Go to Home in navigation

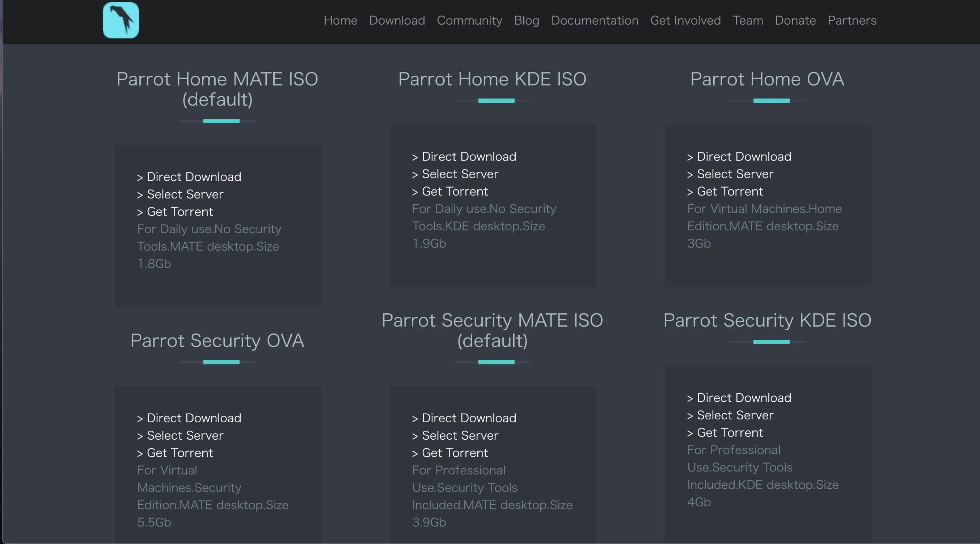pos(340,20)
